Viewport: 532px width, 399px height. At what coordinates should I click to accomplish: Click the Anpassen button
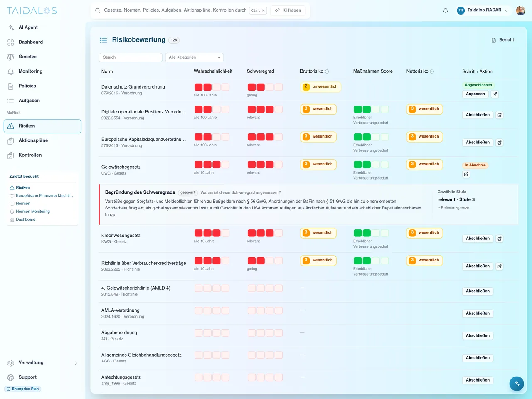475,94
